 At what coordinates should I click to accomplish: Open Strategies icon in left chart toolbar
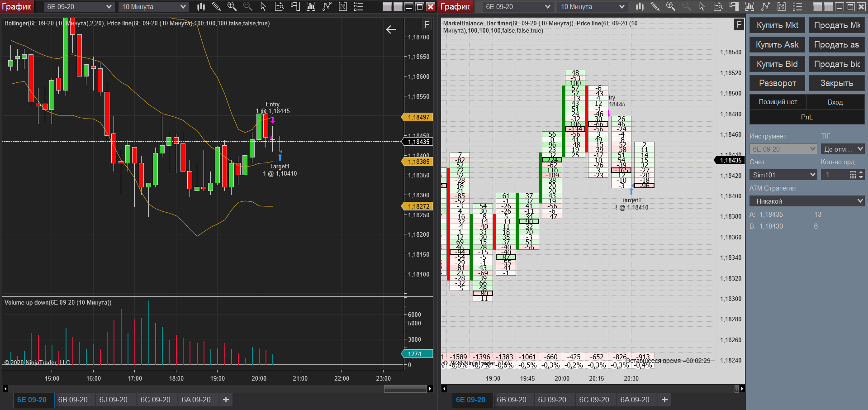tap(343, 6)
